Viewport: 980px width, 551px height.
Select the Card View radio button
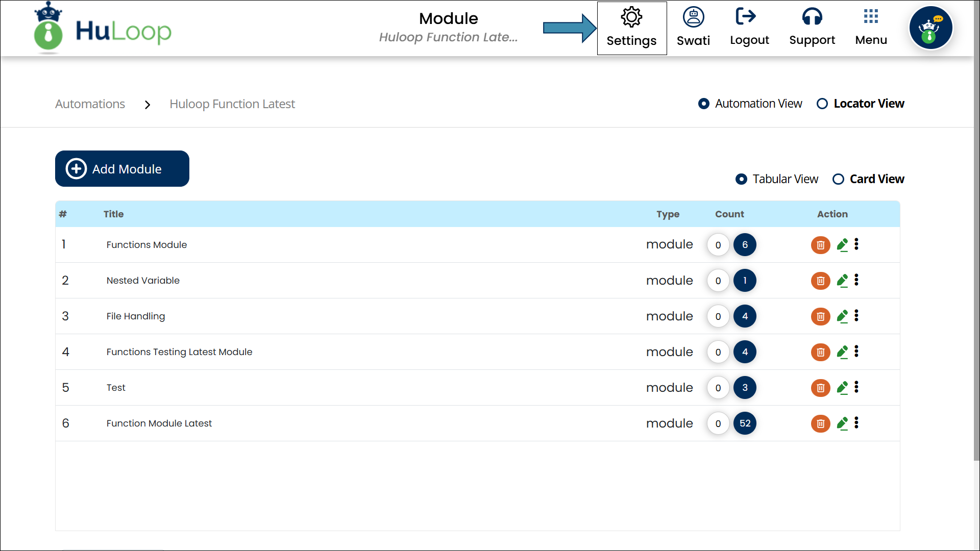838,180
